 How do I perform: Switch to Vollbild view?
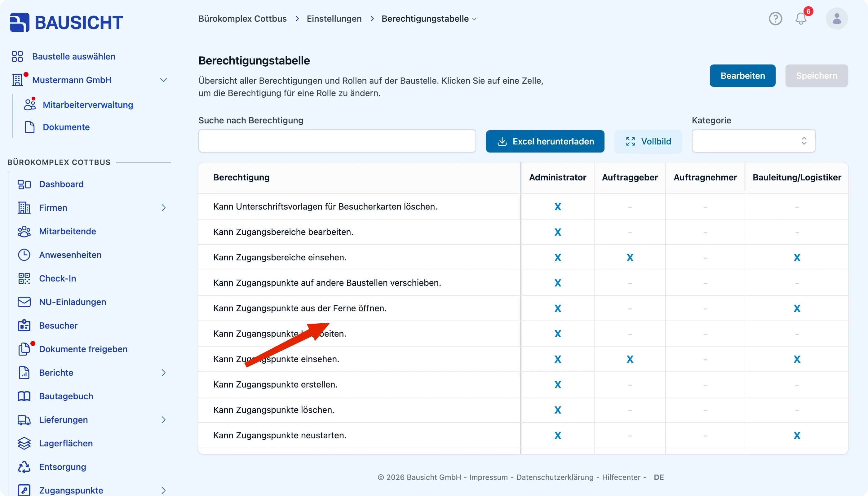tap(648, 141)
